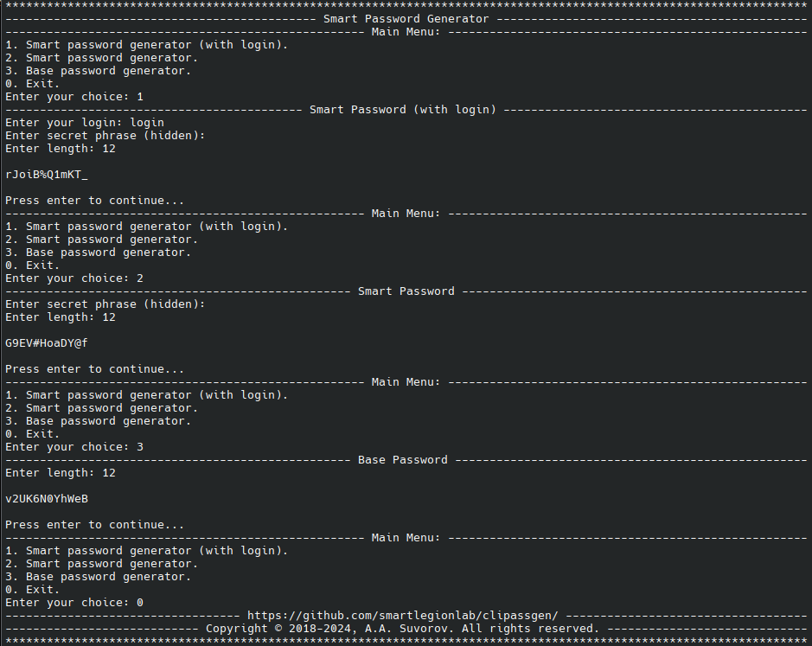Click the Smart Password Generator title

point(406,19)
